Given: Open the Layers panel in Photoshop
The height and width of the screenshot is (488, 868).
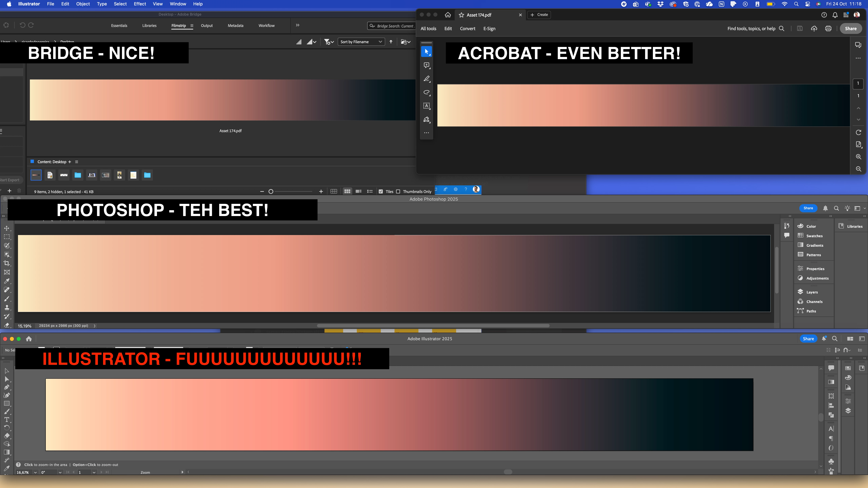Looking at the screenshot, I should coord(812,292).
